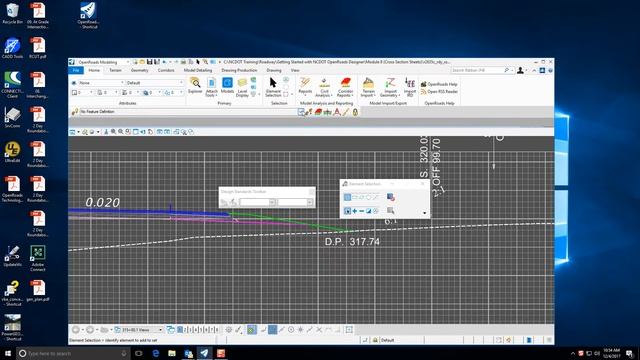
Task: Toggle the Individual selection method in Element Selection
Action: pyautogui.click(x=347, y=198)
